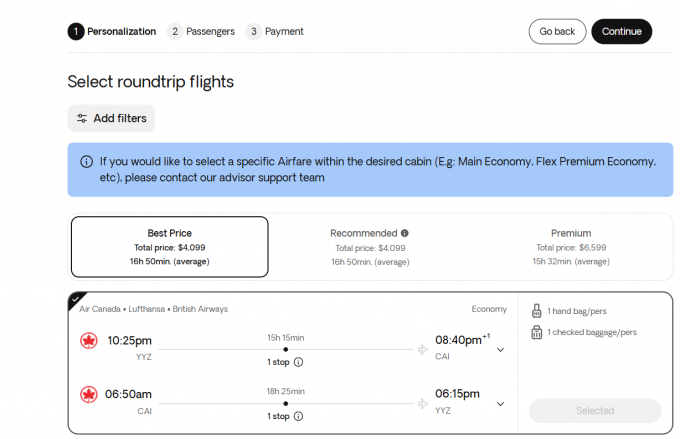The height and width of the screenshot is (439, 680).
Task: Click the filter sliders icon
Action: tap(82, 118)
